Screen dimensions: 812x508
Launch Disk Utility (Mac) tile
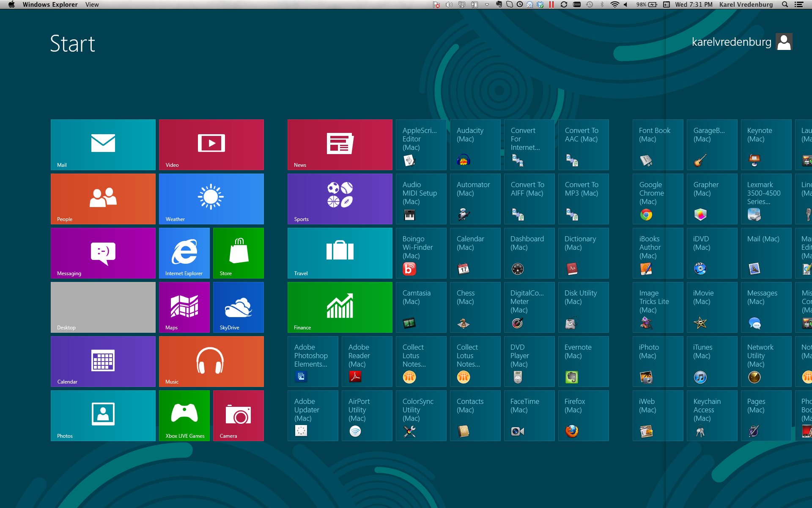pyautogui.click(x=584, y=307)
